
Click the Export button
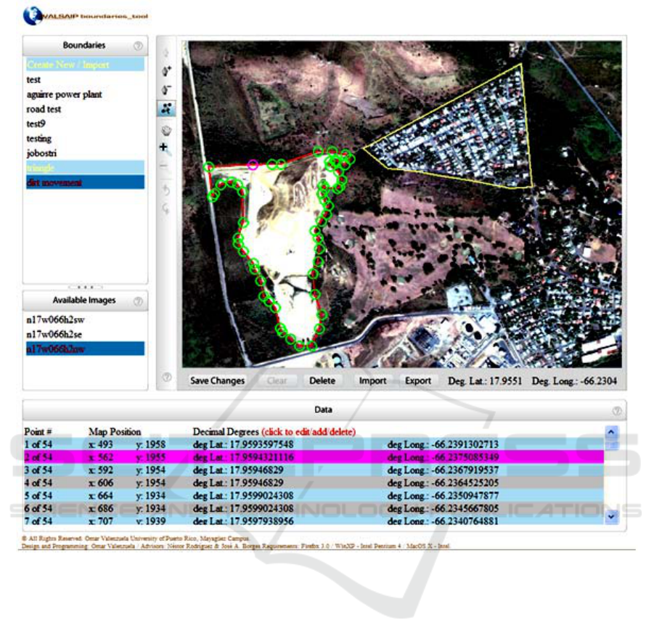[x=417, y=380]
